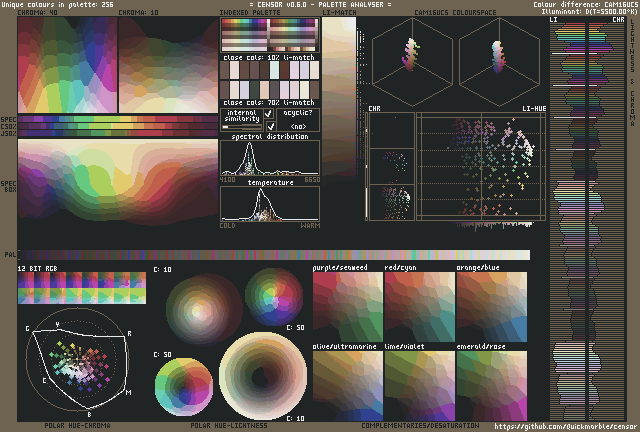
Task: Click the temperature cold-warm graph
Action: tap(270, 203)
